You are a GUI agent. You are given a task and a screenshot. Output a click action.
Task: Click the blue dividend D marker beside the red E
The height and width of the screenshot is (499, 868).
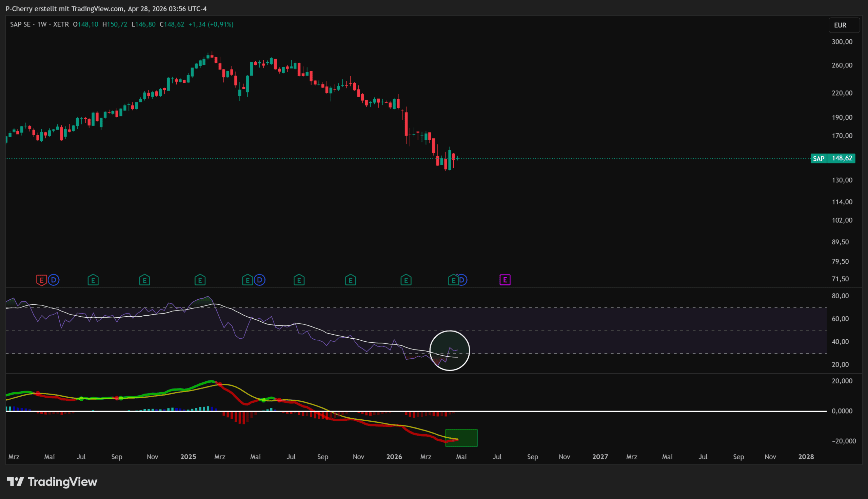[54, 280]
